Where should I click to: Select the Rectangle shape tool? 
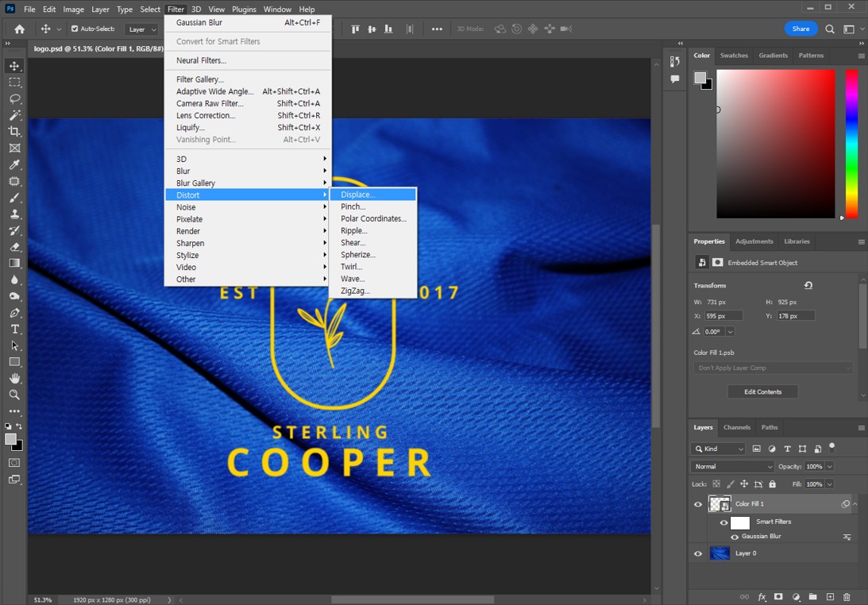coord(14,362)
